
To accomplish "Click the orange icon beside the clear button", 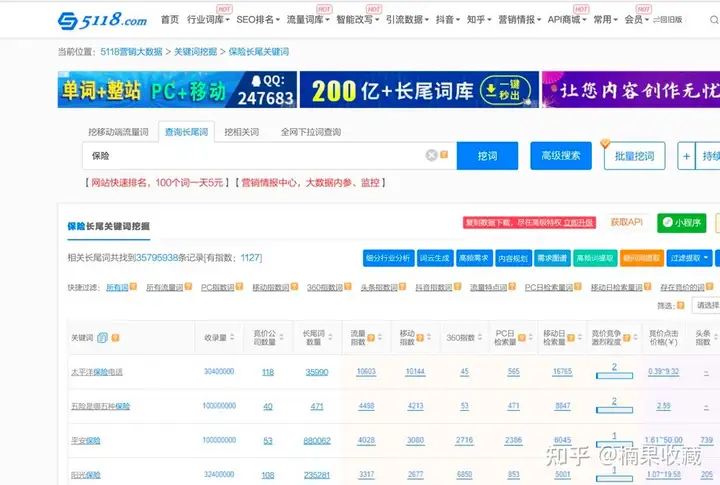I will point(444,155).
